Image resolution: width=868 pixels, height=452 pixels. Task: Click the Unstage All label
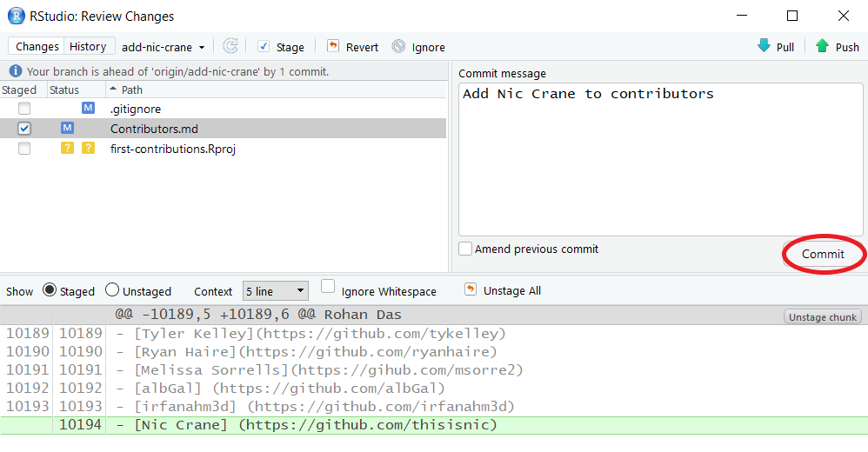point(512,290)
